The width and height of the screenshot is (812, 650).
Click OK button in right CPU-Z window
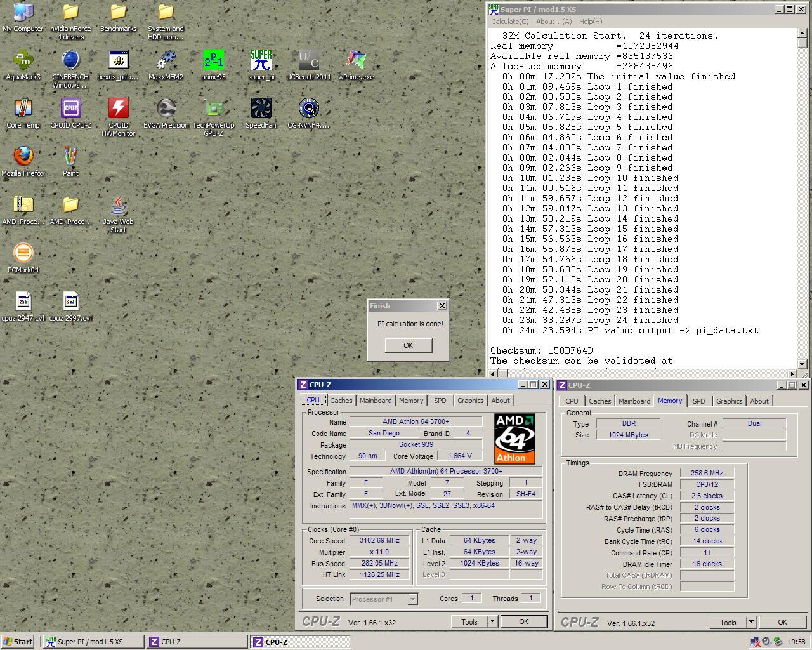click(782, 623)
